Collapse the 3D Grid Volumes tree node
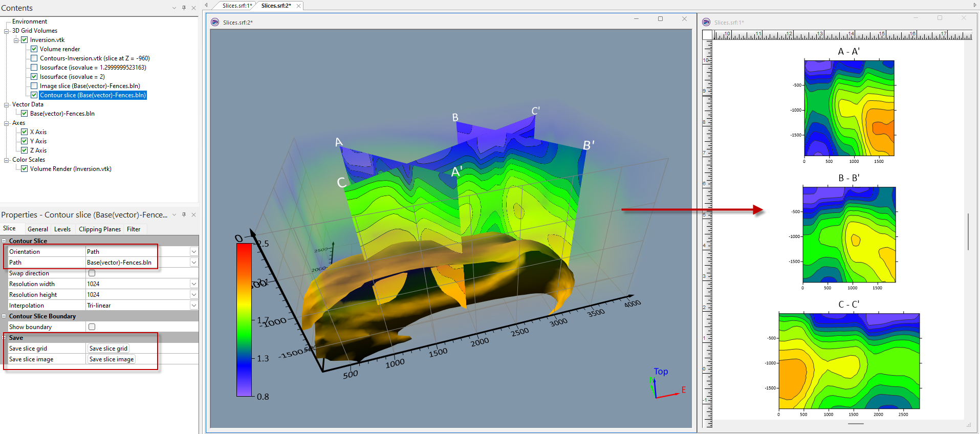Viewport: 980px width, 434px height. 7,31
